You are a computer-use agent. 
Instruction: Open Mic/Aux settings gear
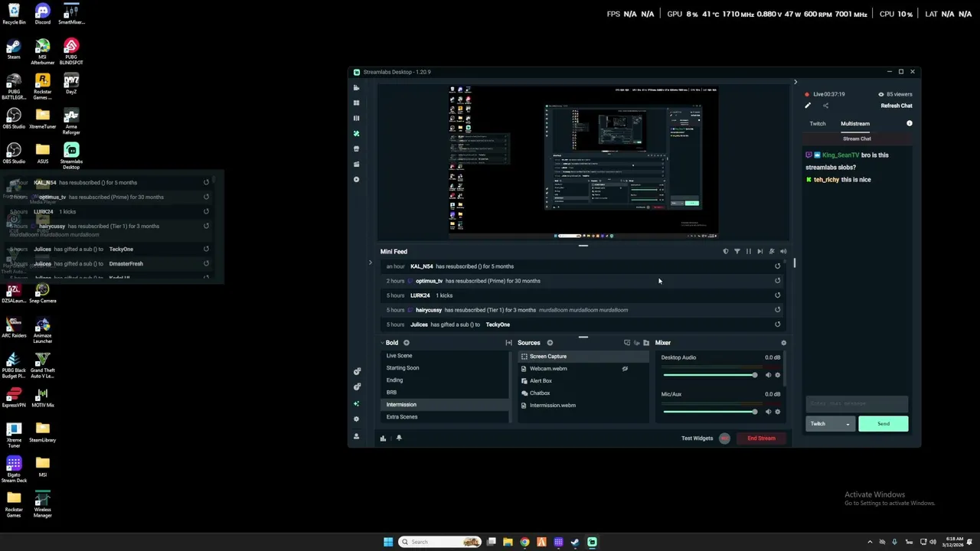778,412
